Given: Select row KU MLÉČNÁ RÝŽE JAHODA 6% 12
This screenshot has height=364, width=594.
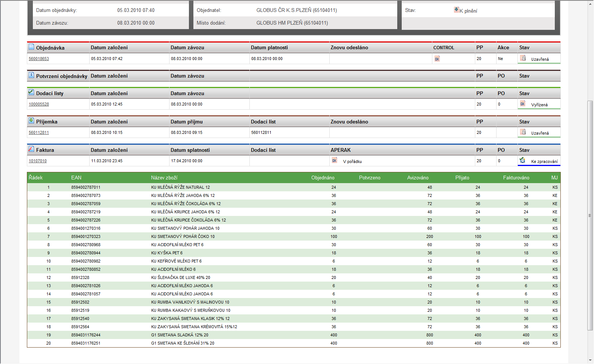Looking at the screenshot, I should (x=294, y=195).
